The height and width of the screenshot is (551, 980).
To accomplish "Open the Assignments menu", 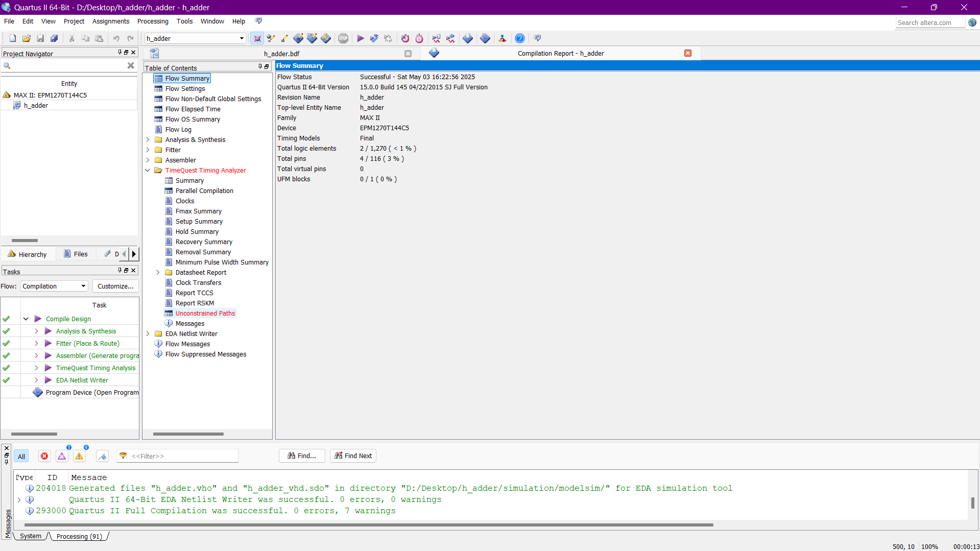I will pyautogui.click(x=111, y=21).
